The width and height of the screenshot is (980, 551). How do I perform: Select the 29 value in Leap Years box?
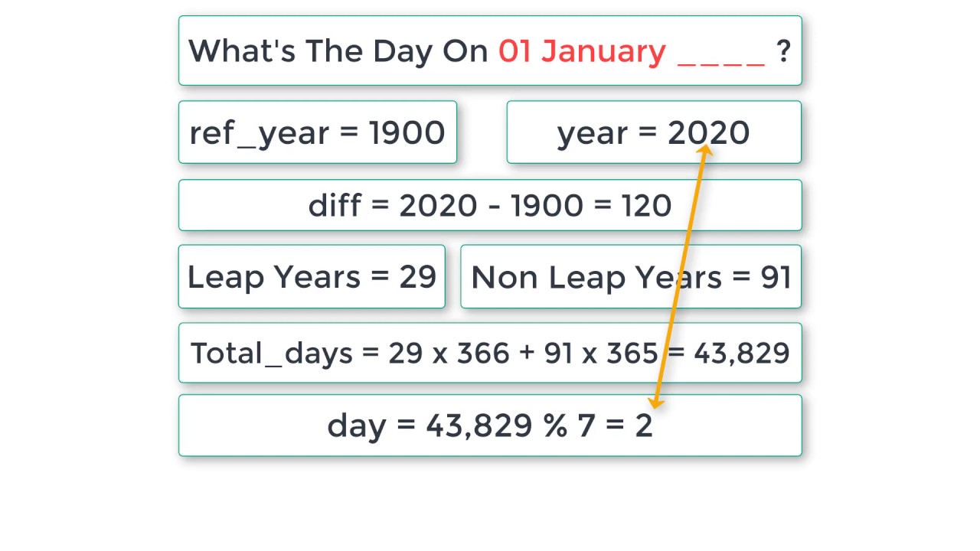pyautogui.click(x=417, y=276)
